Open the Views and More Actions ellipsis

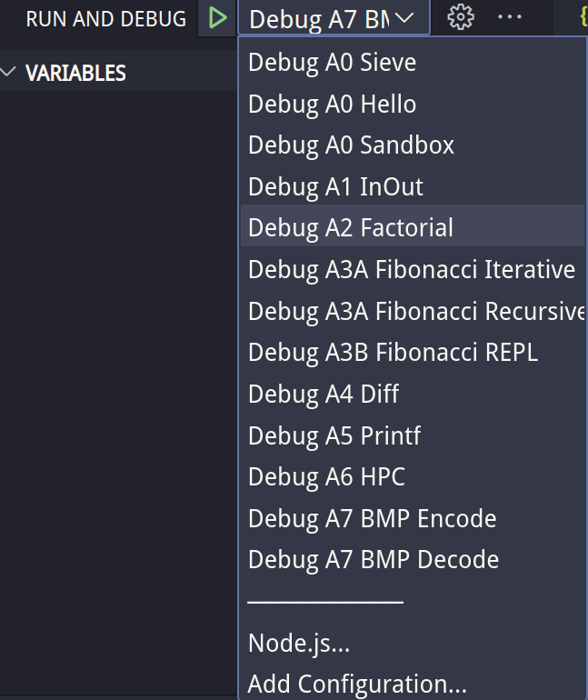point(510,17)
